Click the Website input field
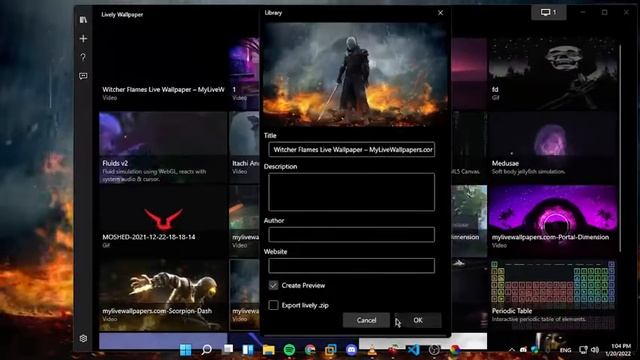The image size is (640, 360). [351, 266]
